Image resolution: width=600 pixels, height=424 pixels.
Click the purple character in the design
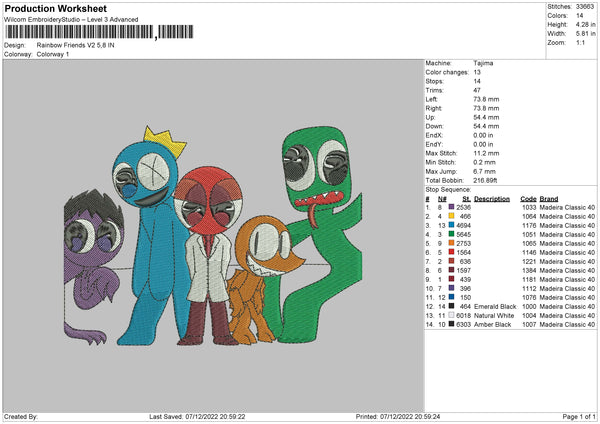(x=92, y=260)
